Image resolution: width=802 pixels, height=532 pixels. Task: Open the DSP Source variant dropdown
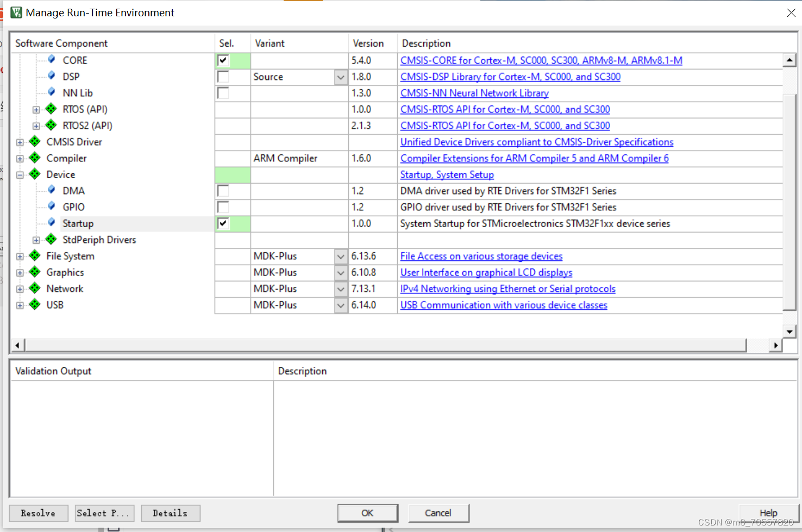(x=341, y=77)
